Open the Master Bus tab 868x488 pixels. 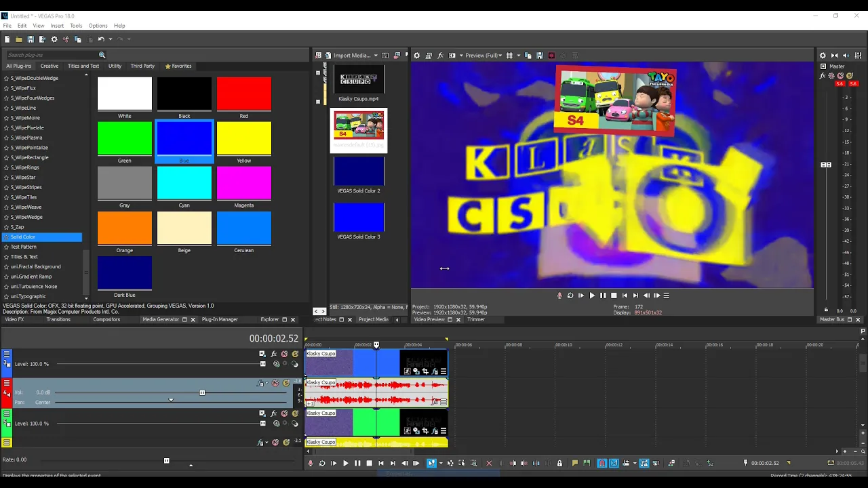point(832,319)
